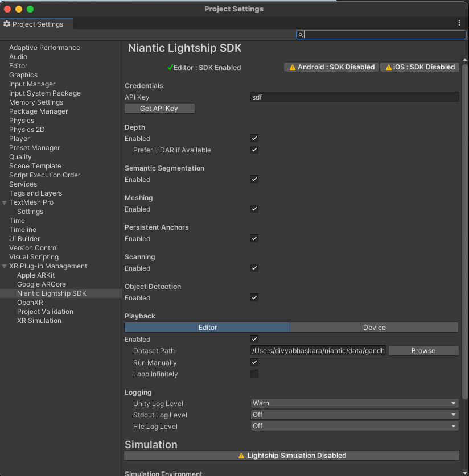Select Google ARCore settings
469x476 pixels.
(x=42, y=284)
